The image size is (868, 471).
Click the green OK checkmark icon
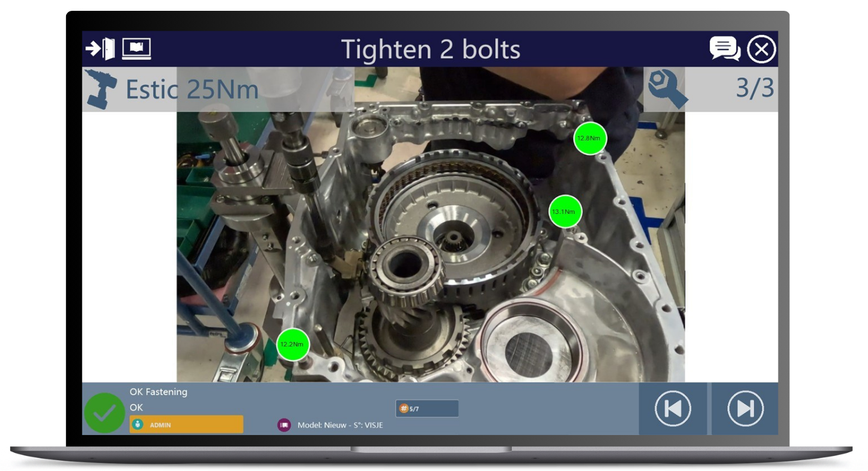coord(105,413)
